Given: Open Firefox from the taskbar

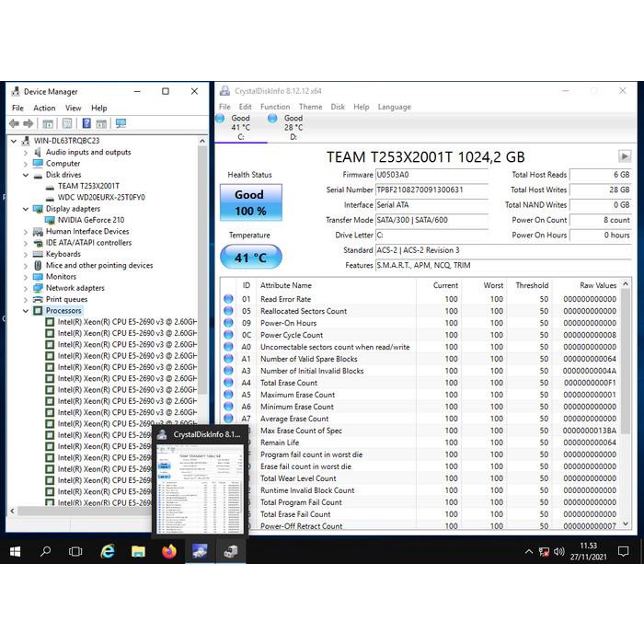Looking at the screenshot, I should (168, 552).
